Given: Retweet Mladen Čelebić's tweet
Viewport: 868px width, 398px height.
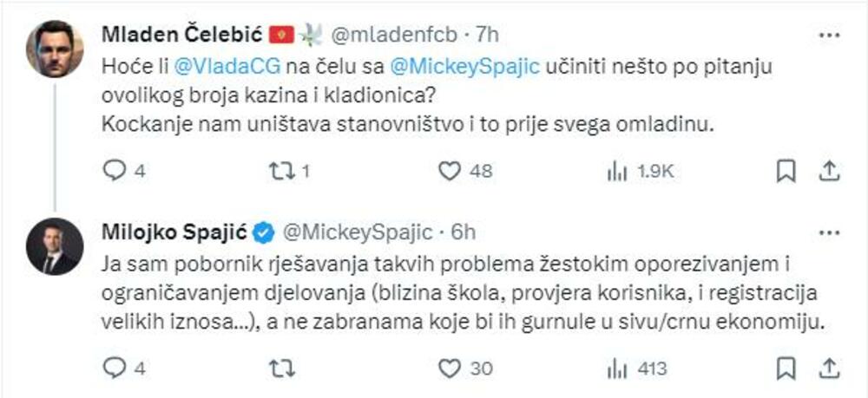Looking at the screenshot, I should [x=279, y=172].
